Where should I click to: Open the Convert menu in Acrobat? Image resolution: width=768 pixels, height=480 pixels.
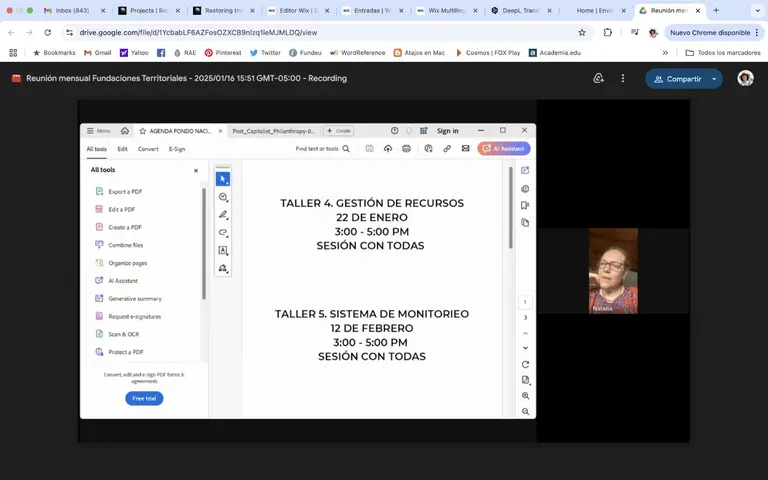(148, 149)
